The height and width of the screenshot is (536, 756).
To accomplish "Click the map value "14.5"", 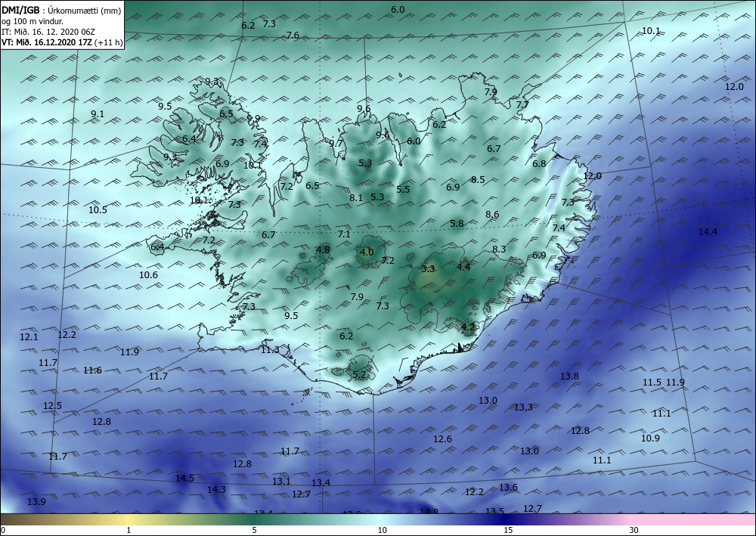I will 184,478.
